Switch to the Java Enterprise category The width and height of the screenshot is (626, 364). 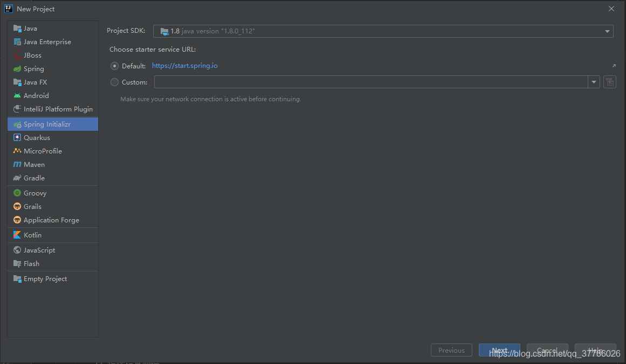point(47,41)
